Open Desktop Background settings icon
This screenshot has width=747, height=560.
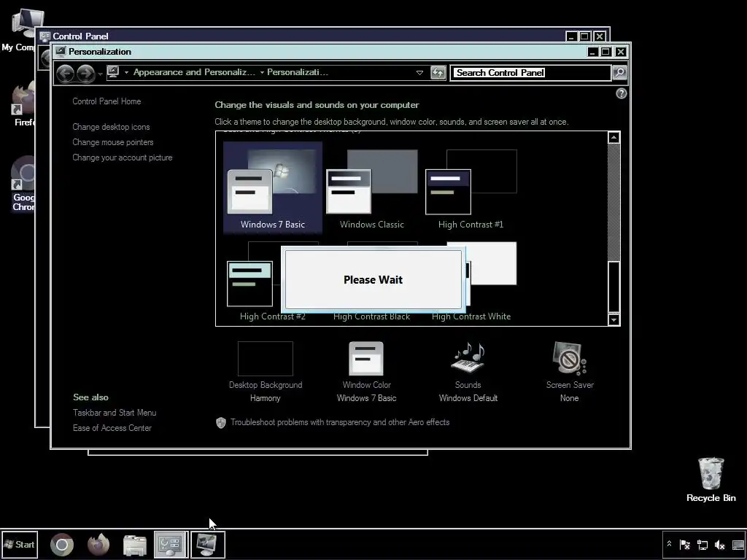click(x=266, y=359)
